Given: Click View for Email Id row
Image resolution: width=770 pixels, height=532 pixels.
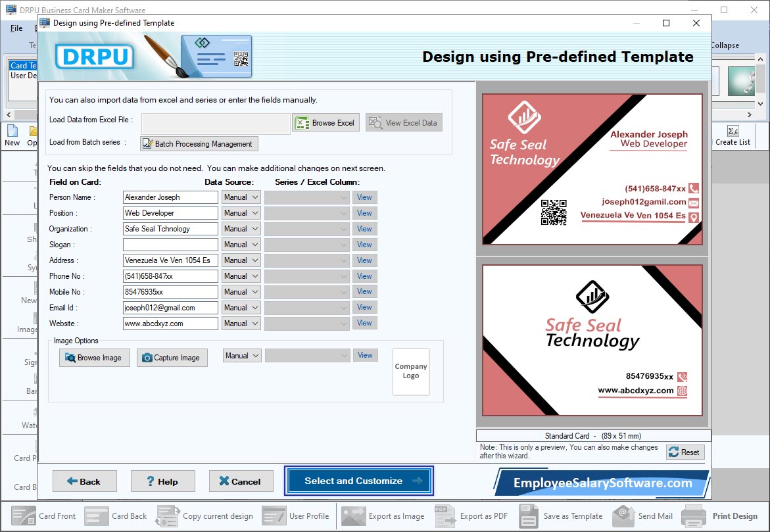Looking at the screenshot, I should click(x=364, y=308).
